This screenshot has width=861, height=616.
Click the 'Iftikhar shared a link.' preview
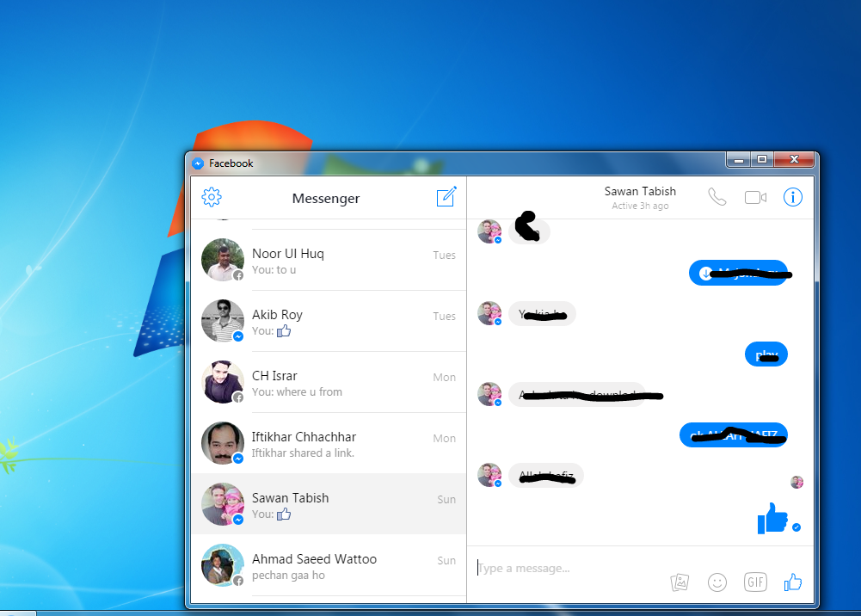303,453
